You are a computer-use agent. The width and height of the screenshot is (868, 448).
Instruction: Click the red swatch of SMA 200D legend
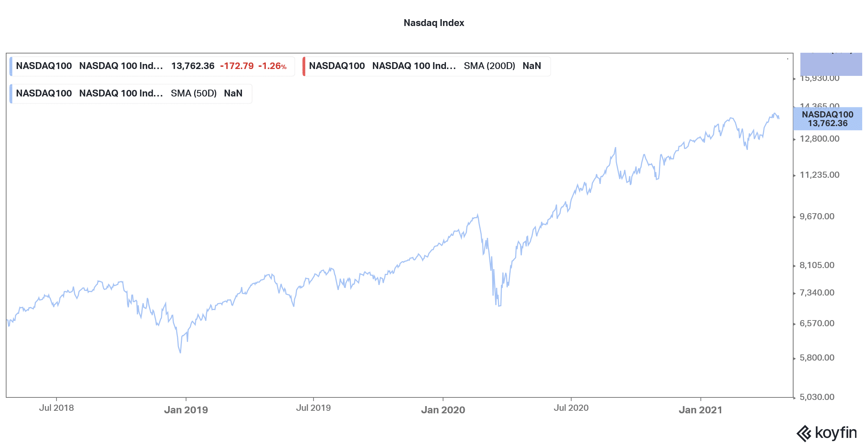304,66
